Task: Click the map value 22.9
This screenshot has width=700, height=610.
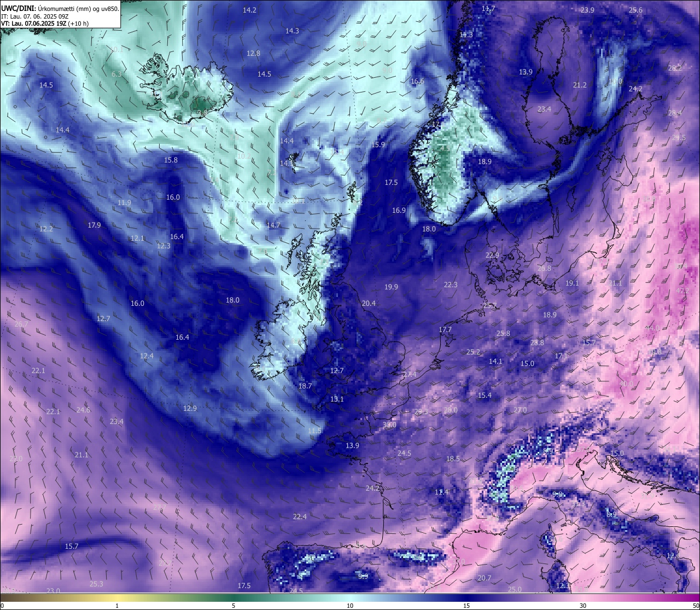Action: [492, 255]
